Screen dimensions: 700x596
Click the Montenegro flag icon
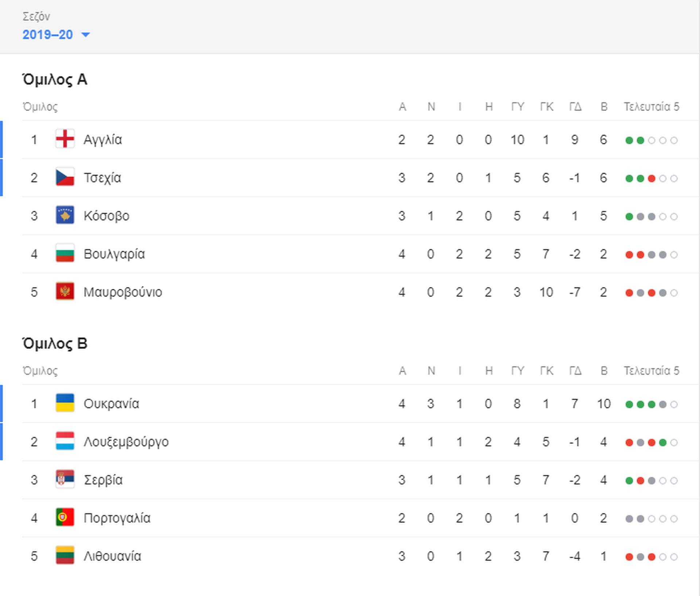tap(65, 291)
